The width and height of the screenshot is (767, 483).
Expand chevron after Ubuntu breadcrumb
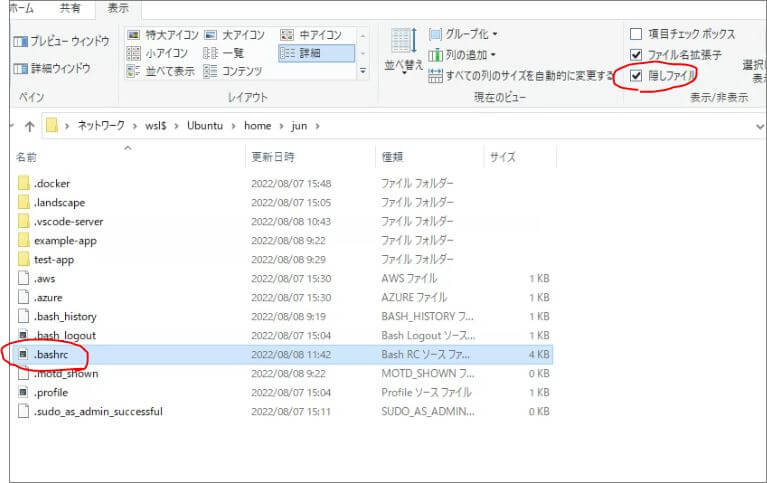233,126
